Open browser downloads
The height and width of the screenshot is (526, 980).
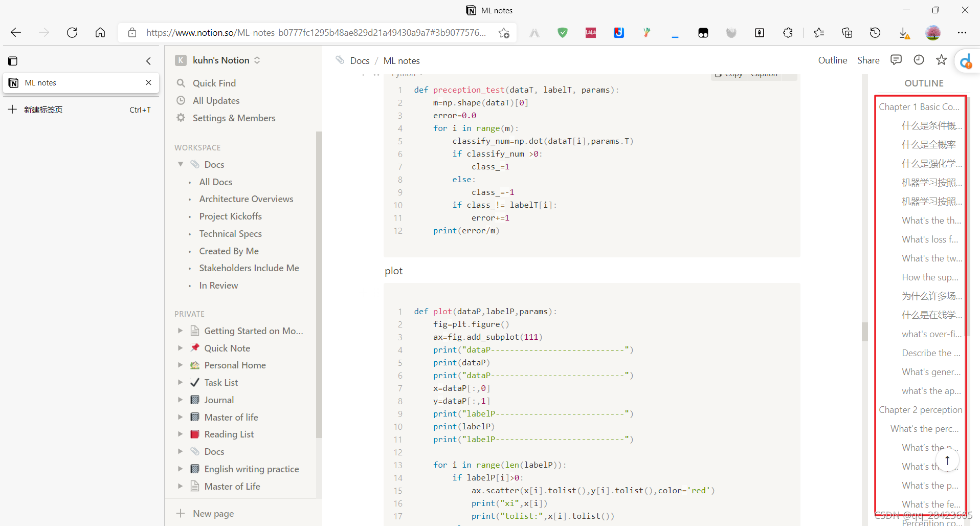(904, 33)
